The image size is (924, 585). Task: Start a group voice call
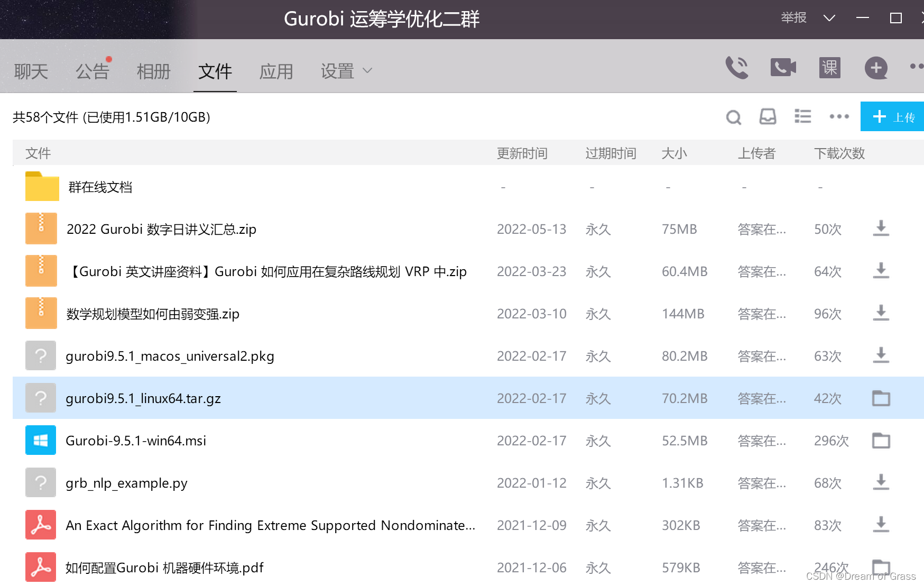(x=737, y=68)
